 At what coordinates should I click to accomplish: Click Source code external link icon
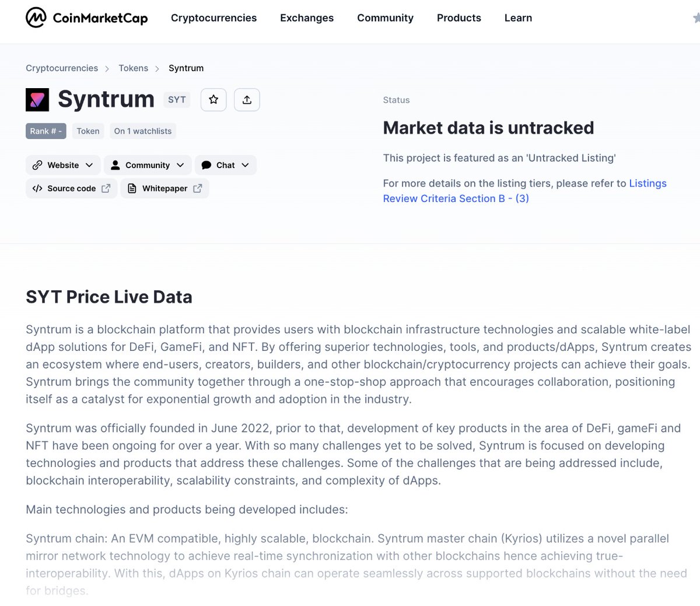(x=106, y=189)
